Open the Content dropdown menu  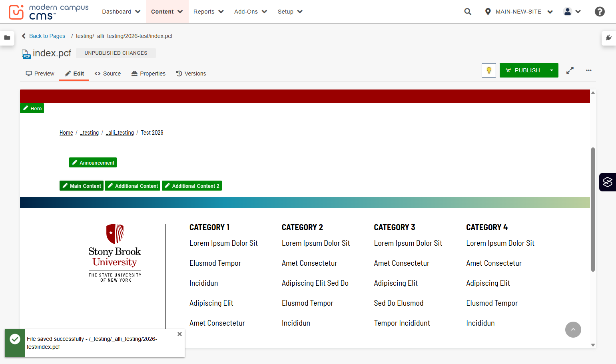pos(167,12)
